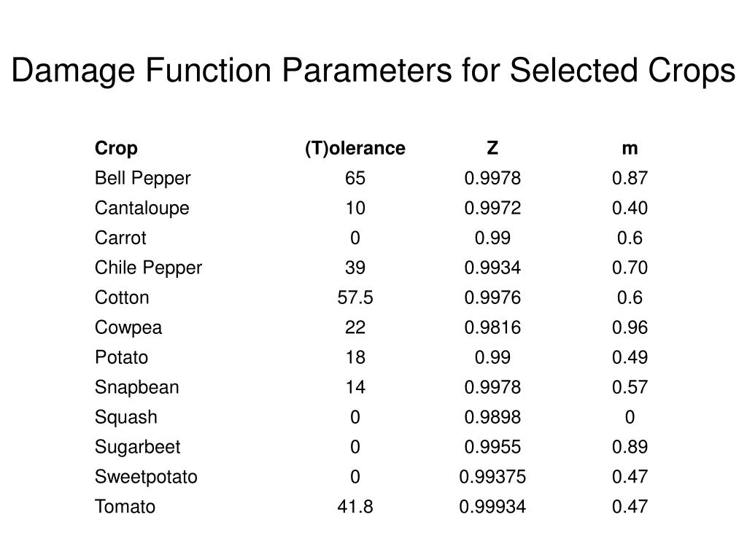
Task: Select the Cotton tolerance value 57.5
Action: (355, 297)
